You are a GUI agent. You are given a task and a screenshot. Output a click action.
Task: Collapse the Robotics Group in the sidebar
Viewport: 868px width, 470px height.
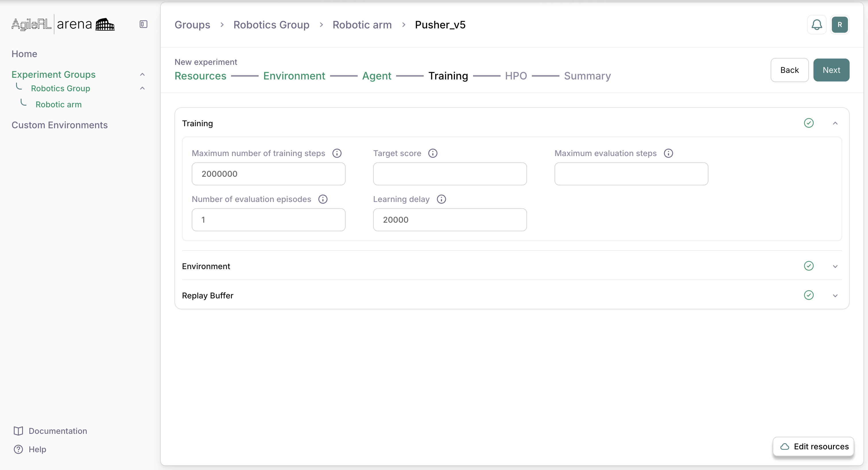click(143, 88)
